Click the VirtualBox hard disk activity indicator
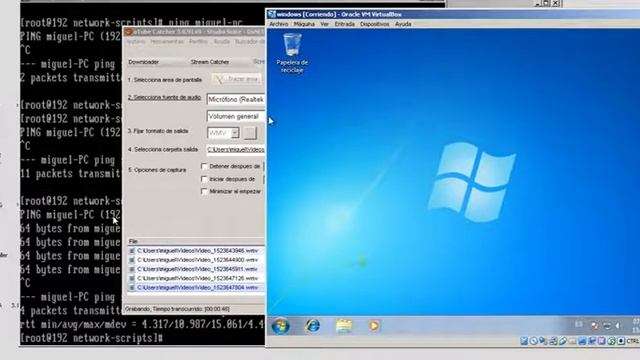 [524, 341]
